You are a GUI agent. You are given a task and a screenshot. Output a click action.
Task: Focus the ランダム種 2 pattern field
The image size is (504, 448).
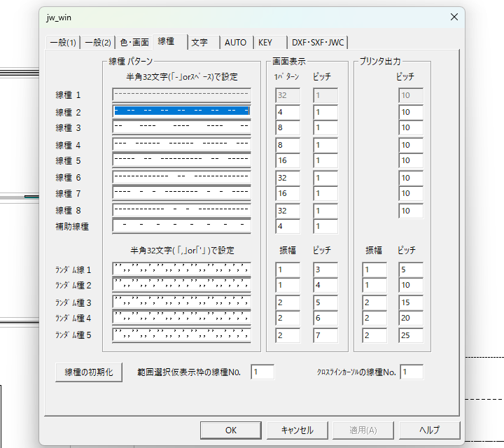coord(181,284)
